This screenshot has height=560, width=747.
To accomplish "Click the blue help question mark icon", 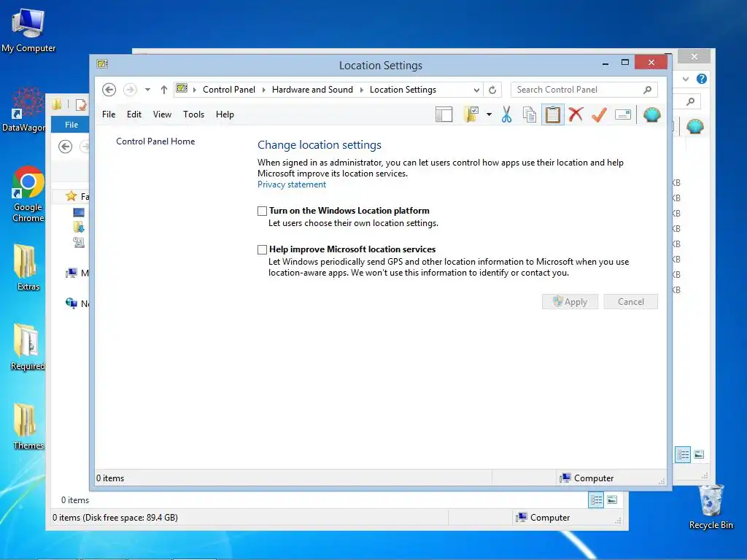I will [x=702, y=79].
